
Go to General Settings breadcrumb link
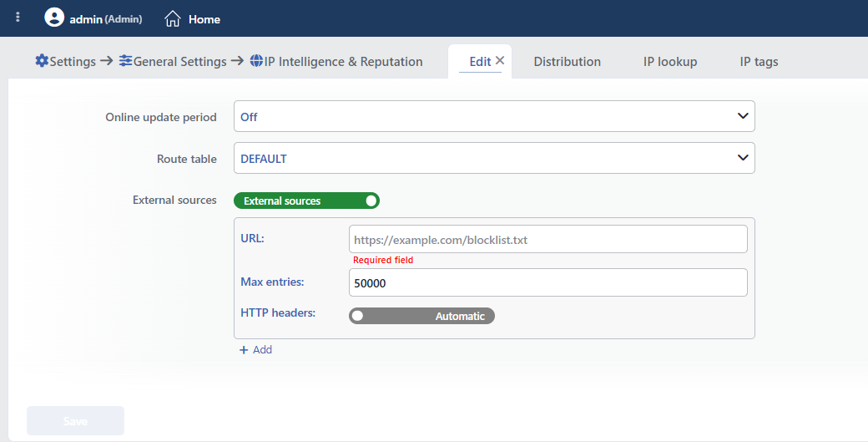pos(180,62)
